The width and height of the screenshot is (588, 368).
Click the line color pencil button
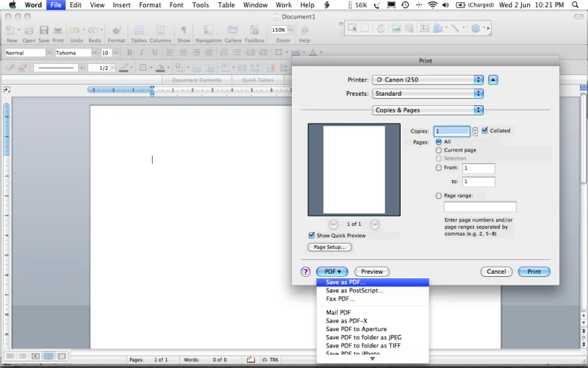(123, 68)
